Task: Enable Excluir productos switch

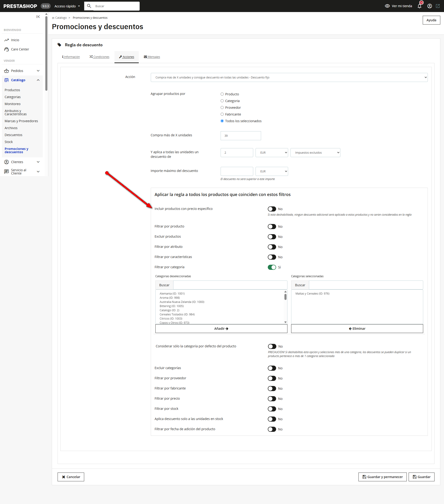Action: point(272,237)
